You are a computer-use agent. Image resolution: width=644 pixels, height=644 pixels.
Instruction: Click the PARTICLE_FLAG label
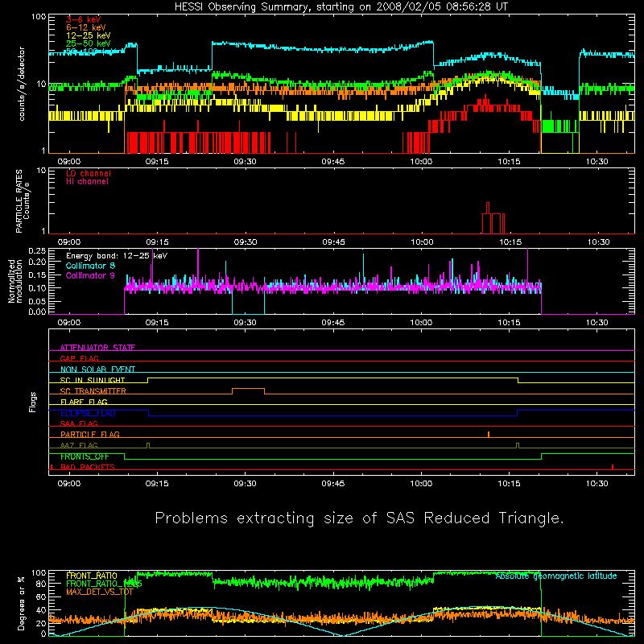click(x=90, y=435)
